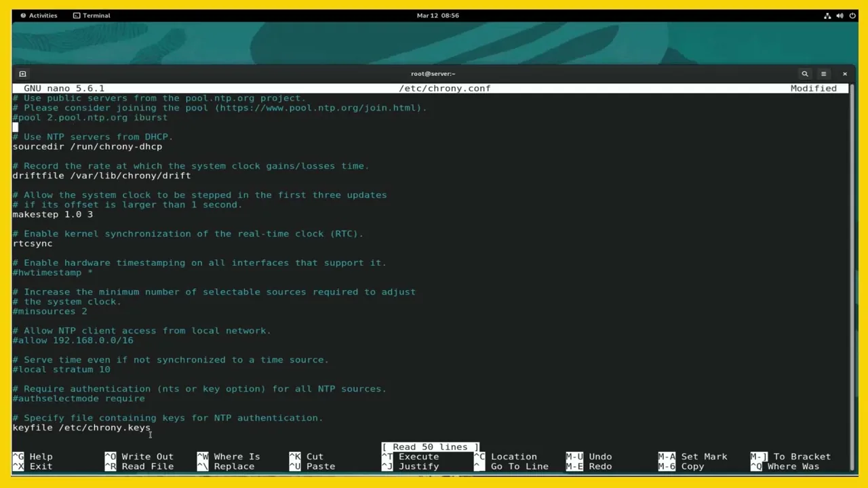Click the search icon in the terminal header
868x488 pixels.
tap(804, 73)
